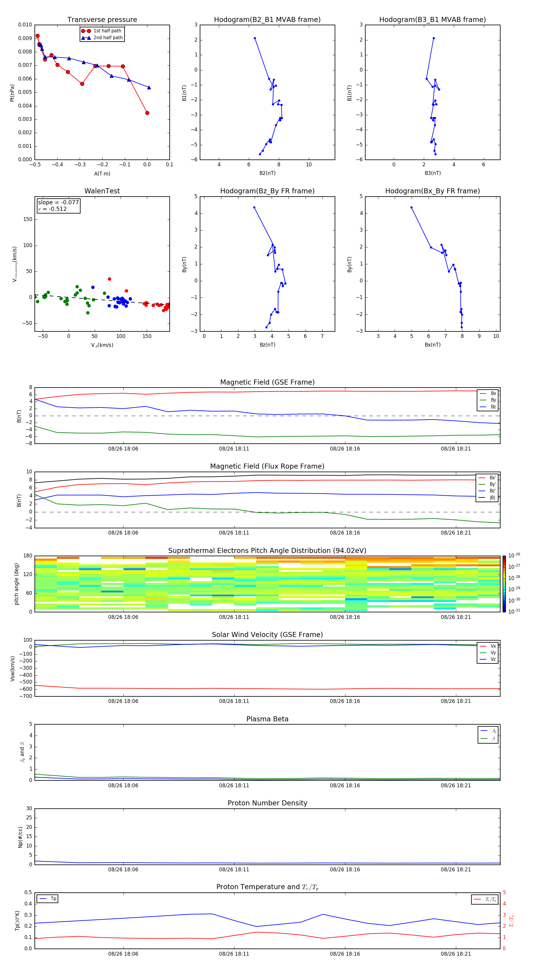Screen dimensions: 535x980
Task: Click the Suprathermal Electrons Pitch Angle Distribution title
Action: click(267, 551)
